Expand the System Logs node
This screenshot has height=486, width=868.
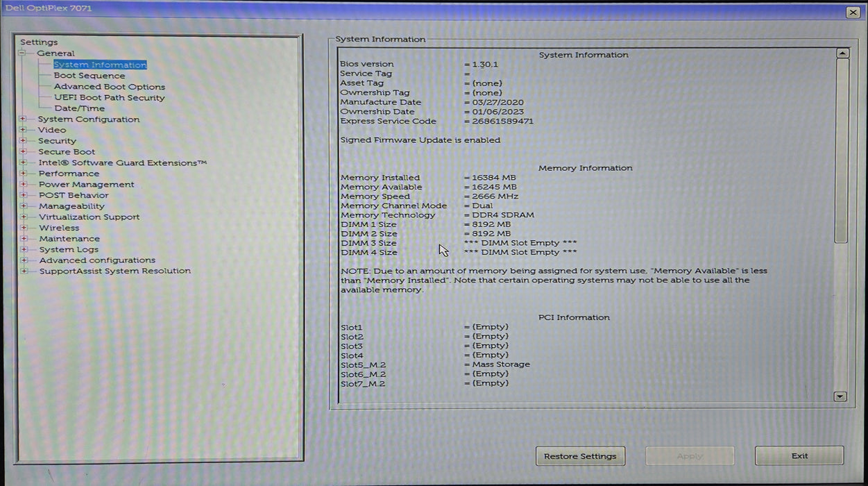(23, 249)
